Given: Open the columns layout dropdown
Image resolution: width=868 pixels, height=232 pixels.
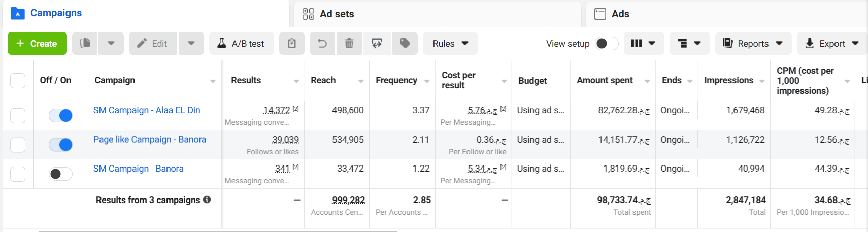Looking at the screenshot, I should tap(643, 44).
